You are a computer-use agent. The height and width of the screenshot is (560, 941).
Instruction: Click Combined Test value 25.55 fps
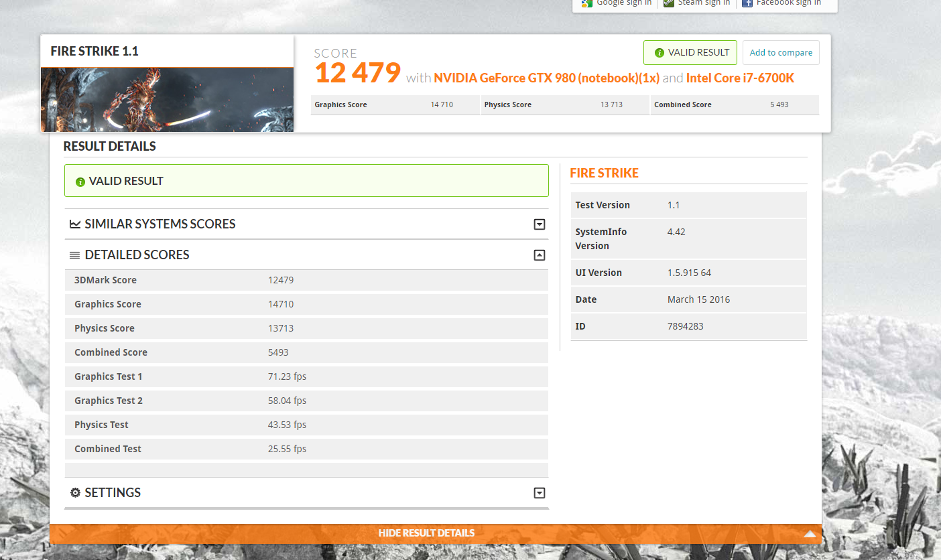tap(287, 449)
